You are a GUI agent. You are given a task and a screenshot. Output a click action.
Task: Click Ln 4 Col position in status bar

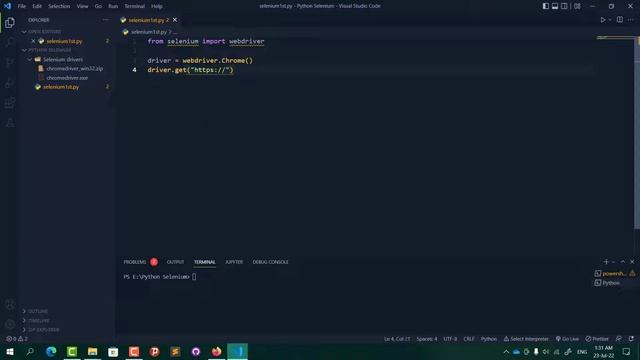point(397,339)
